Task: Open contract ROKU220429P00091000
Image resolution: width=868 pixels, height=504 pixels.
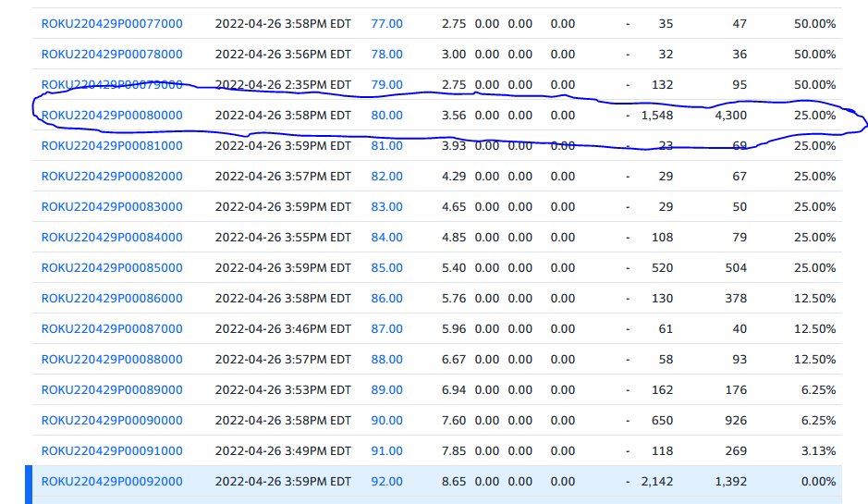Action: [112, 451]
